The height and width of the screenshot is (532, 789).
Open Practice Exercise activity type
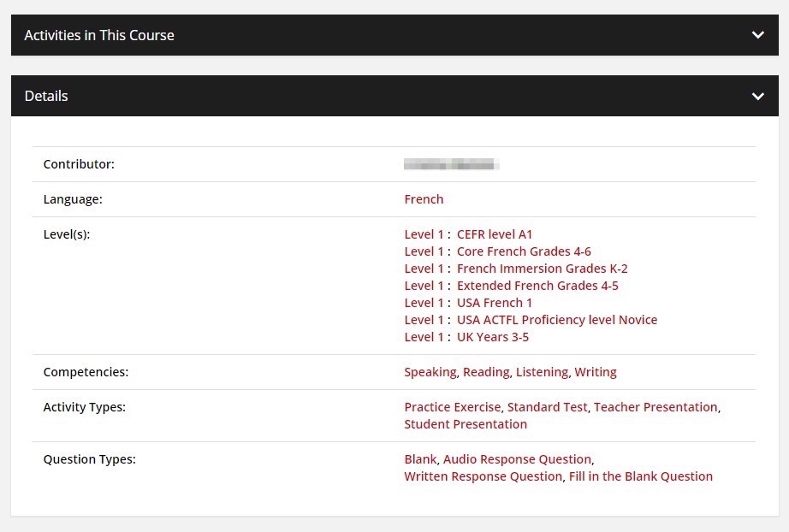pyautogui.click(x=454, y=407)
